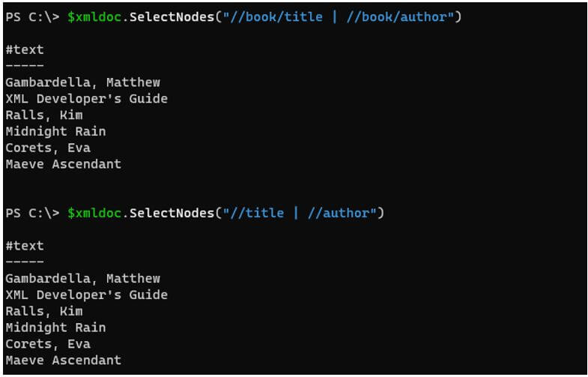Click "Corets, Eva" in the first output
The height and width of the screenshot is (377, 588).
click(x=47, y=148)
